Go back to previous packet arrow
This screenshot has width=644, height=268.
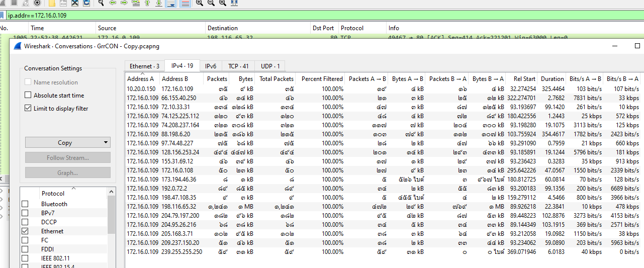click(113, 3)
